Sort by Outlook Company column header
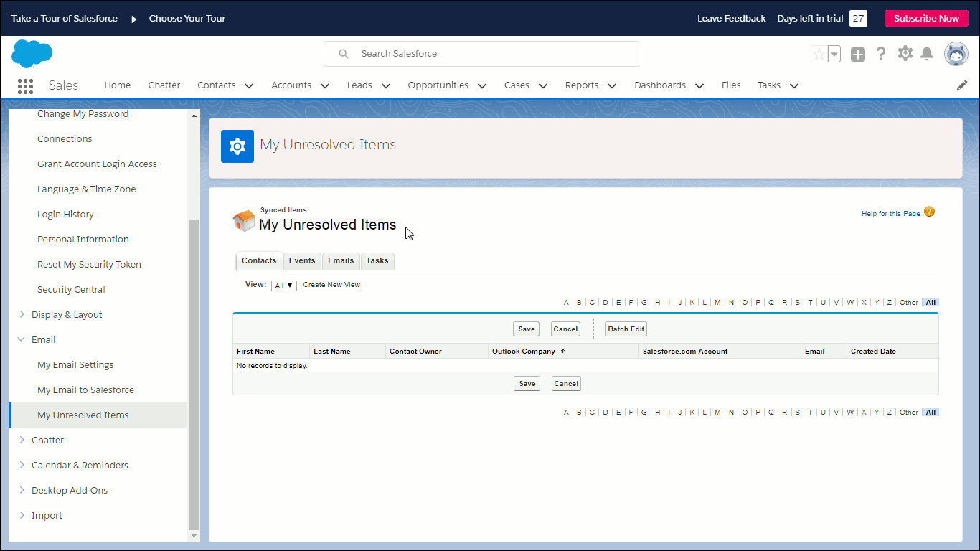Image resolution: width=980 pixels, height=551 pixels. (524, 352)
